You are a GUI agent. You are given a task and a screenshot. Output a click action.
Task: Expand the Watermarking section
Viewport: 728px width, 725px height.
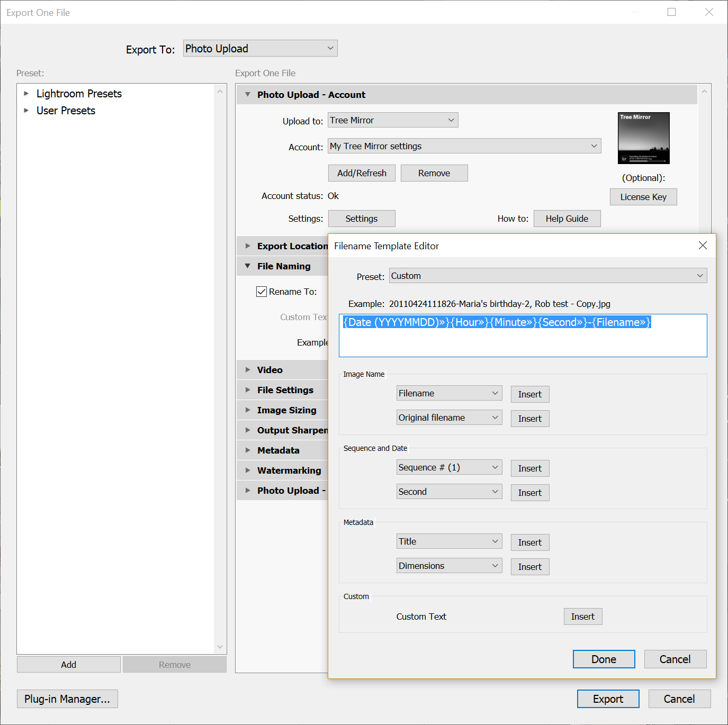point(247,470)
